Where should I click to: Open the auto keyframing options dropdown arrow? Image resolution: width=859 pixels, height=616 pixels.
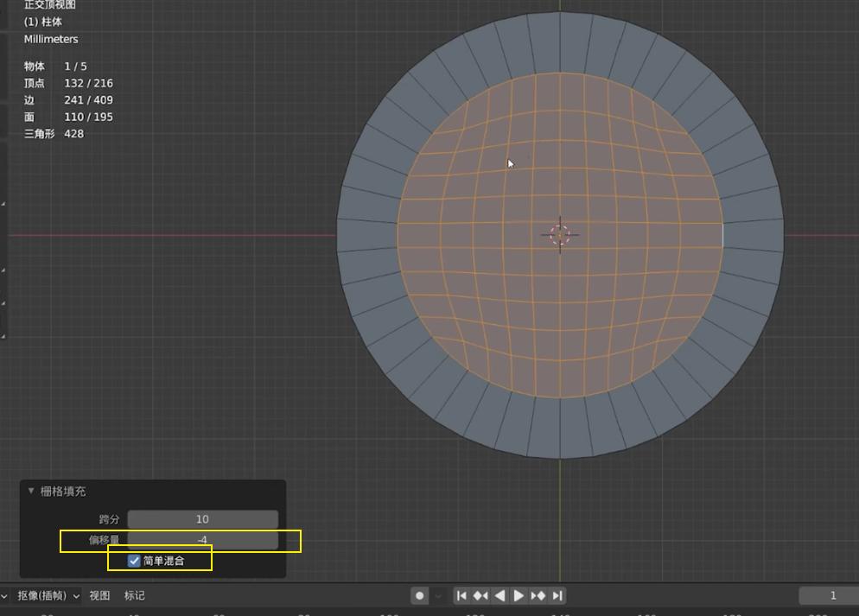(438, 596)
